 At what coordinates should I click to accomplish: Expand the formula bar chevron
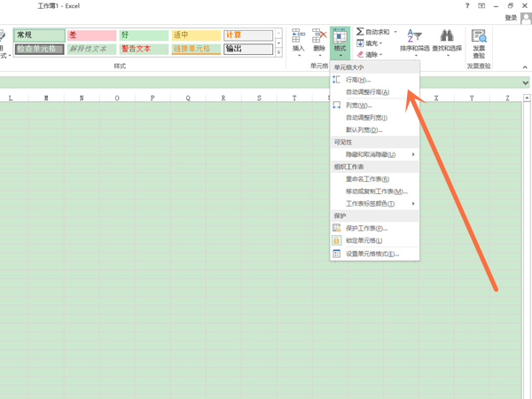click(525, 82)
